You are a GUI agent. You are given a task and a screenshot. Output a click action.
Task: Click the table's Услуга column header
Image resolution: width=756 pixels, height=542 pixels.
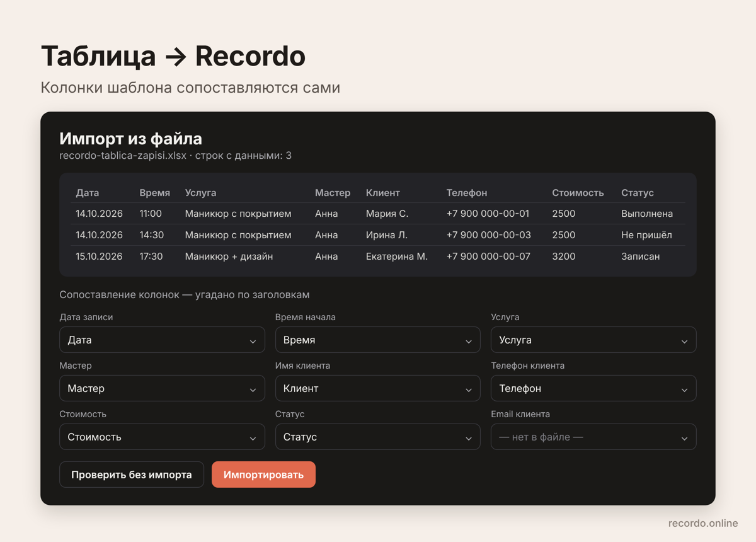[x=200, y=193]
